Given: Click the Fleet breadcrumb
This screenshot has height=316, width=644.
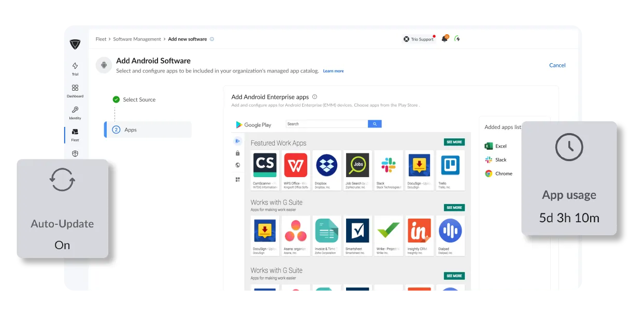Looking at the screenshot, I should click(x=101, y=39).
